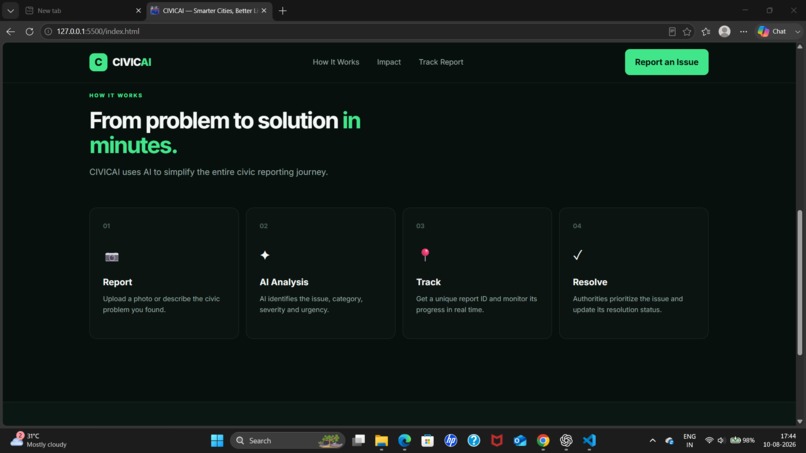
Task: Show hidden system tray icons chevron
Action: coord(652,441)
